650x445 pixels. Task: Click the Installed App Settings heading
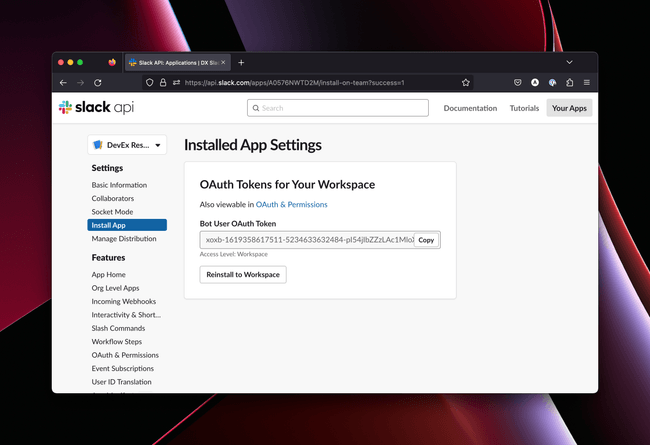point(253,145)
